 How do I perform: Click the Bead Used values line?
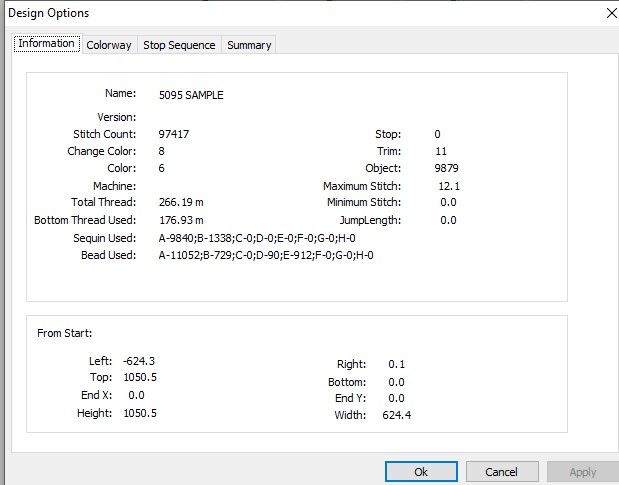[266, 255]
